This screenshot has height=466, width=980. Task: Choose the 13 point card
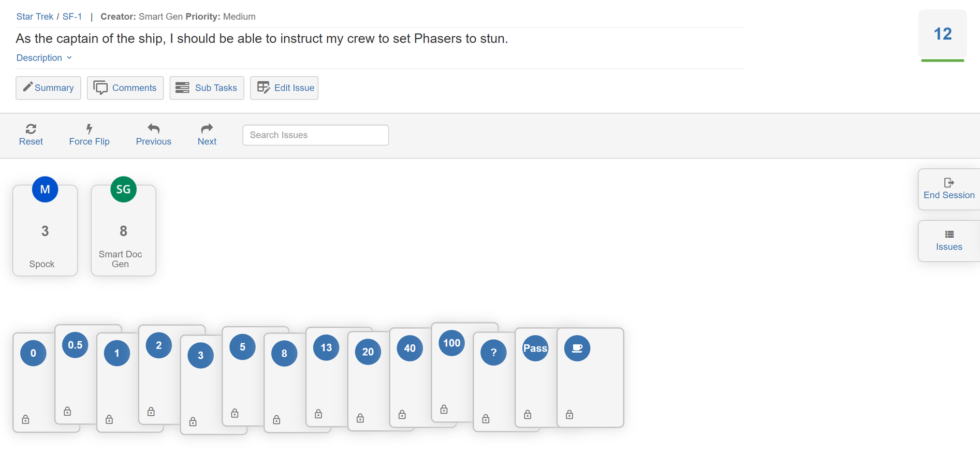click(326, 376)
